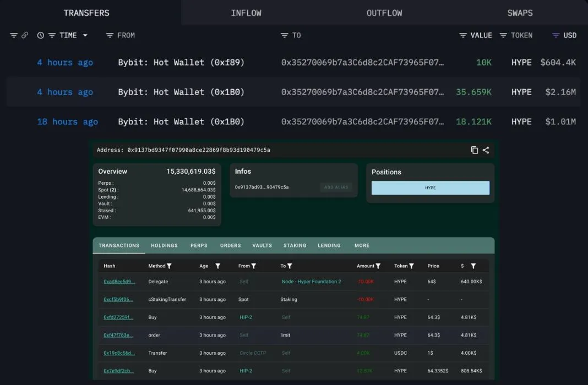Open transaction hash 0xcf5b9f06
588x385 pixels.
click(x=118, y=300)
